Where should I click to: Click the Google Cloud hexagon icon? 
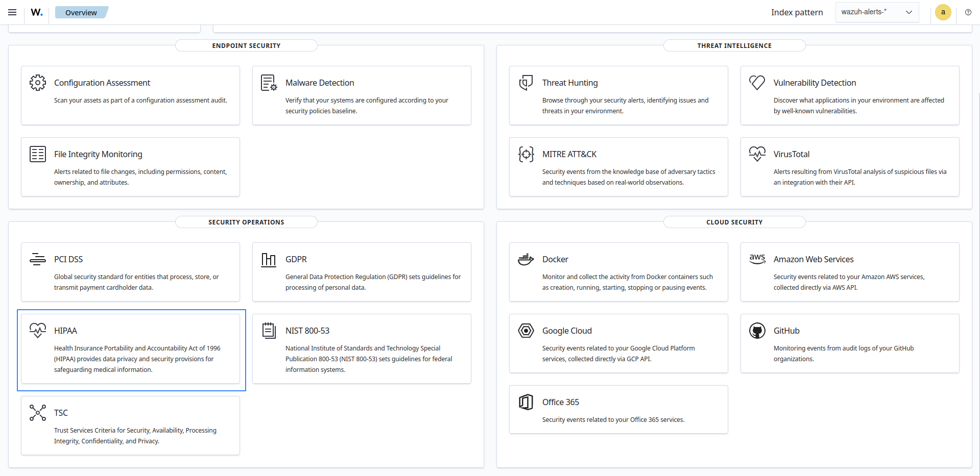(x=525, y=331)
